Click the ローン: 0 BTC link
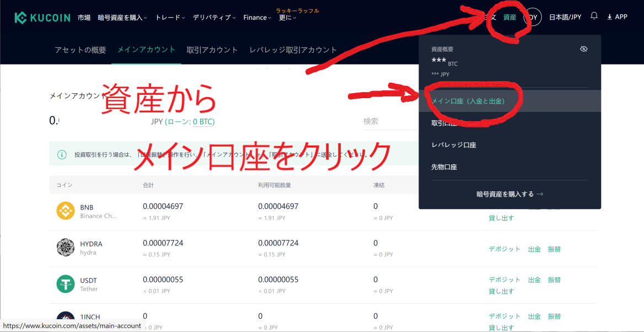Viewport: 644px width, 332px height. (189, 122)
